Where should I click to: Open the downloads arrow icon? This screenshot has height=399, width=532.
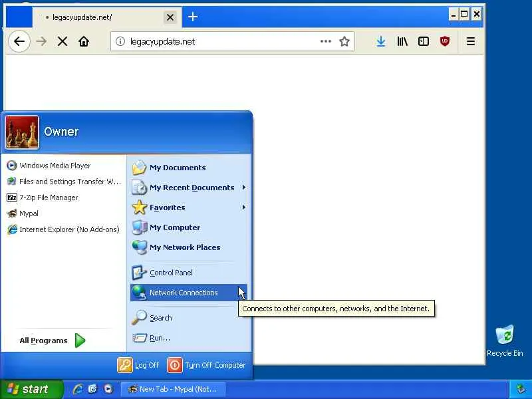(381, 41)
